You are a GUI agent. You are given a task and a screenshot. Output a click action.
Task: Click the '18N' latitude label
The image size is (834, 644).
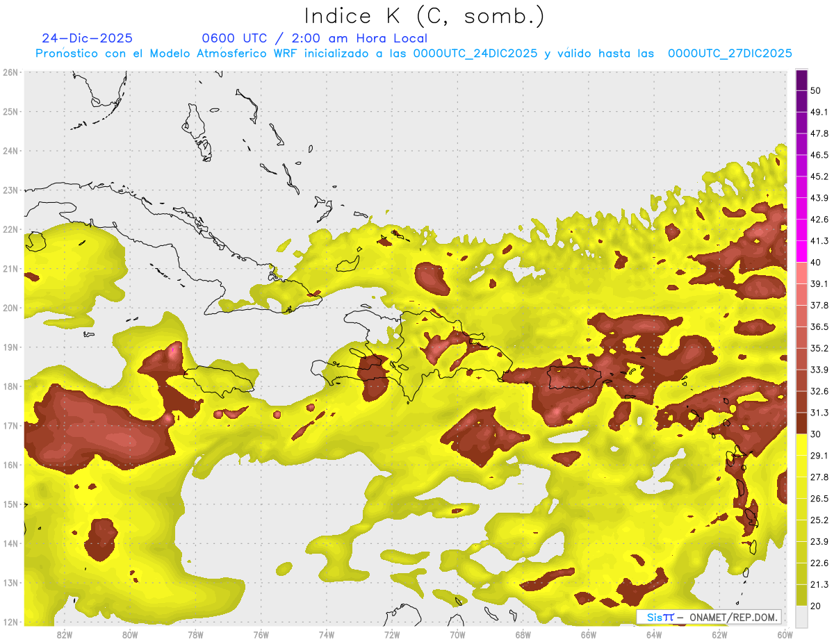[x=10, y=386]
